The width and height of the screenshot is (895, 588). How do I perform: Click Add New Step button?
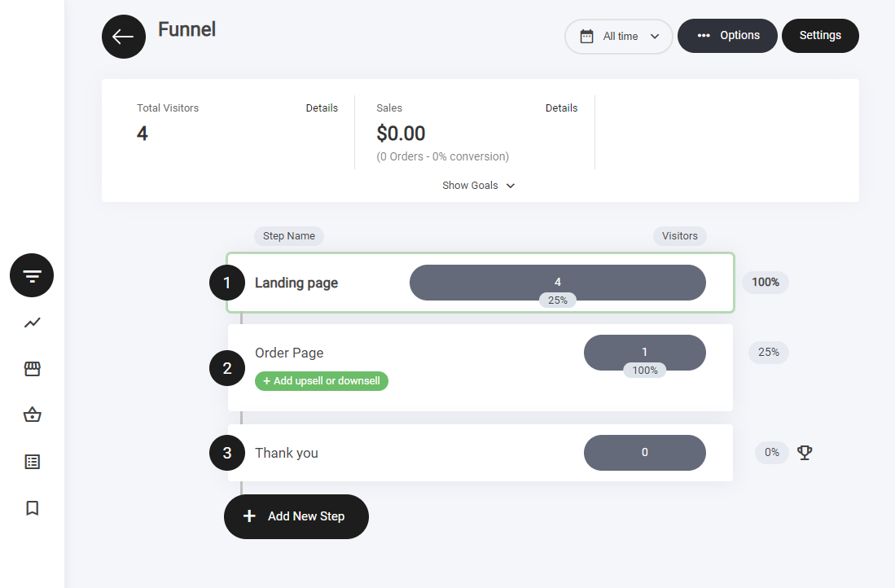coord(296,516)
